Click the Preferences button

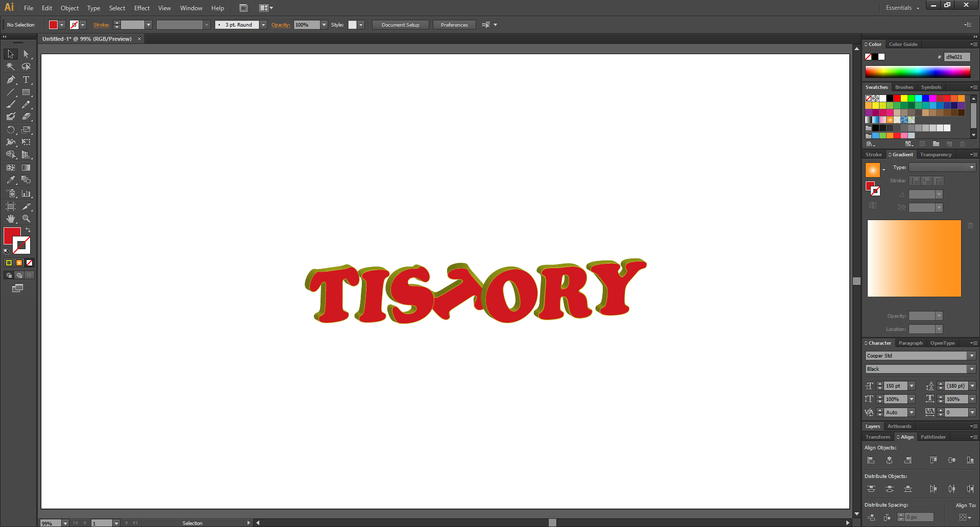[454, 25]
